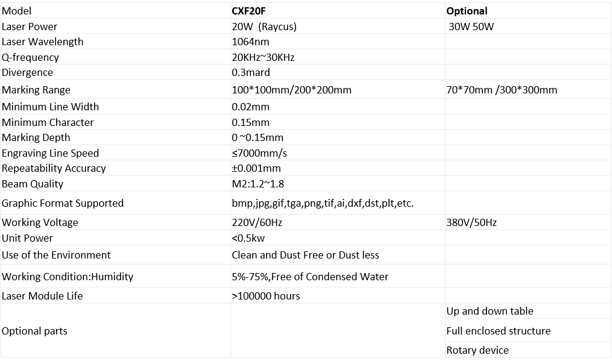Select the 380V/50Hz optional voltage cell

pos(472,222)
